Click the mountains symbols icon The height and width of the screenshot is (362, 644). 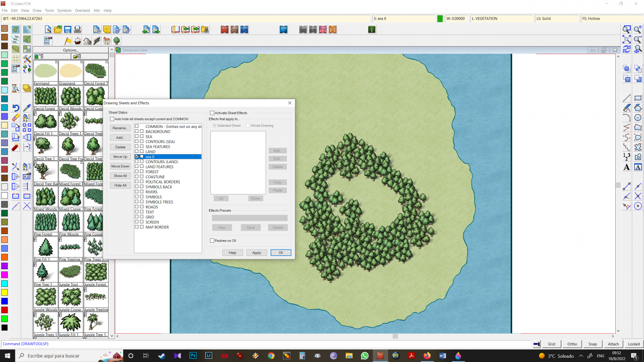click(x=88, y=41)
